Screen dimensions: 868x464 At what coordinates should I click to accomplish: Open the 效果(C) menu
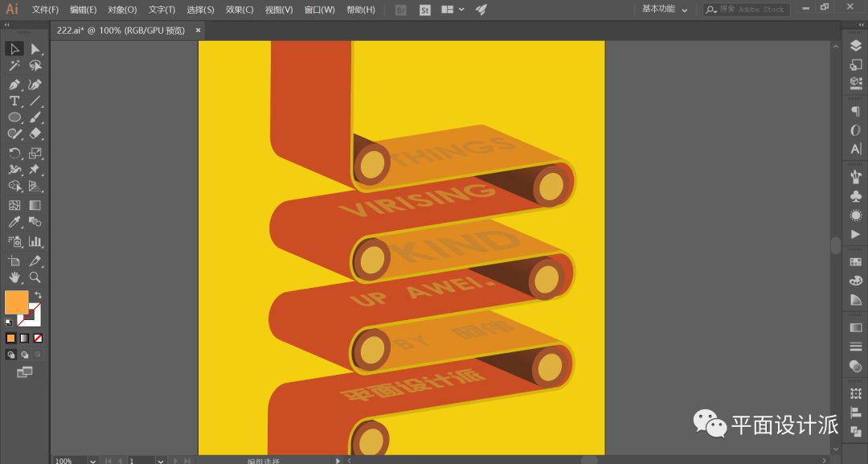[239, 10]
